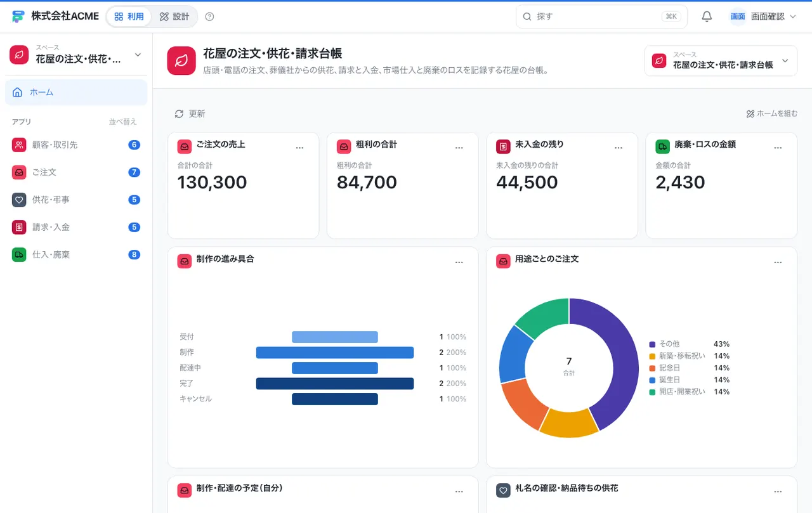Open the 画面確認 user menu
This screenshot has width=812, height=513.
click(763, 16)
